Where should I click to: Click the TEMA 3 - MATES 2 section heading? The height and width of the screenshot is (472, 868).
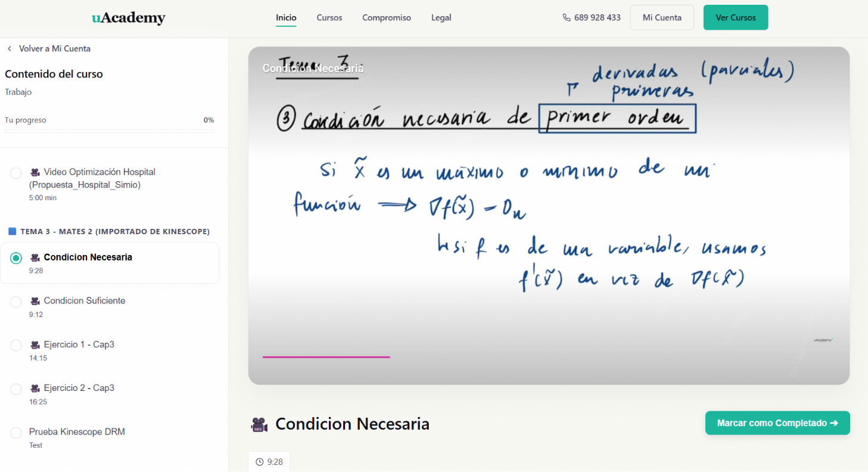click(115, 231)
